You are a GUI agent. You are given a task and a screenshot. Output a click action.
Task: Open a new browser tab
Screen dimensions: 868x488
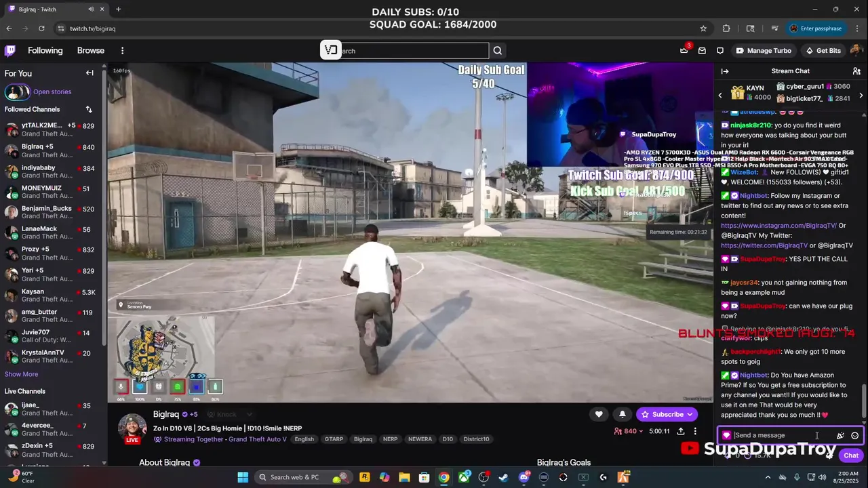click(x=118, y=9)
